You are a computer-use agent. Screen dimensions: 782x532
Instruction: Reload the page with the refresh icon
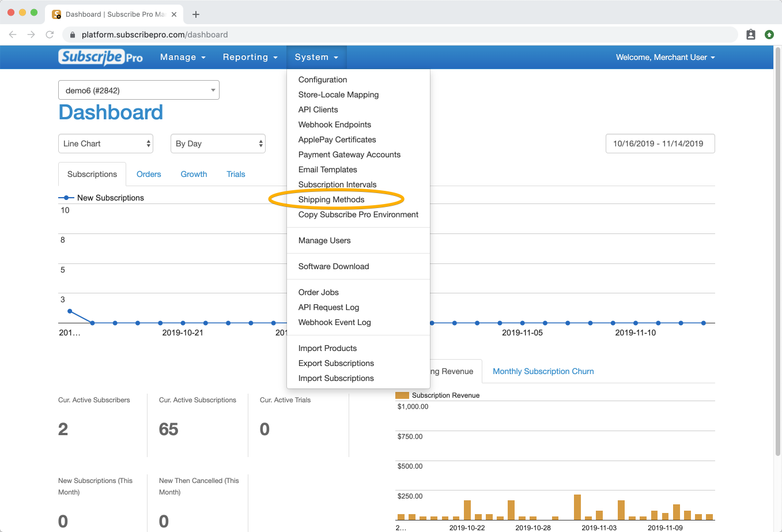coord(50,35)
